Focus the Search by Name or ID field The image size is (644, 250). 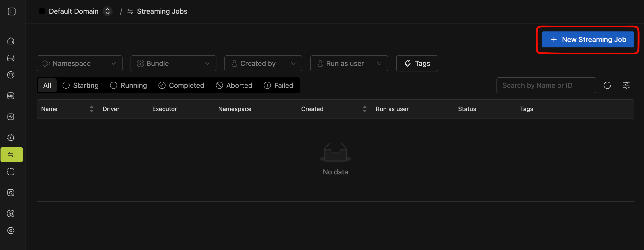point(546,86)
